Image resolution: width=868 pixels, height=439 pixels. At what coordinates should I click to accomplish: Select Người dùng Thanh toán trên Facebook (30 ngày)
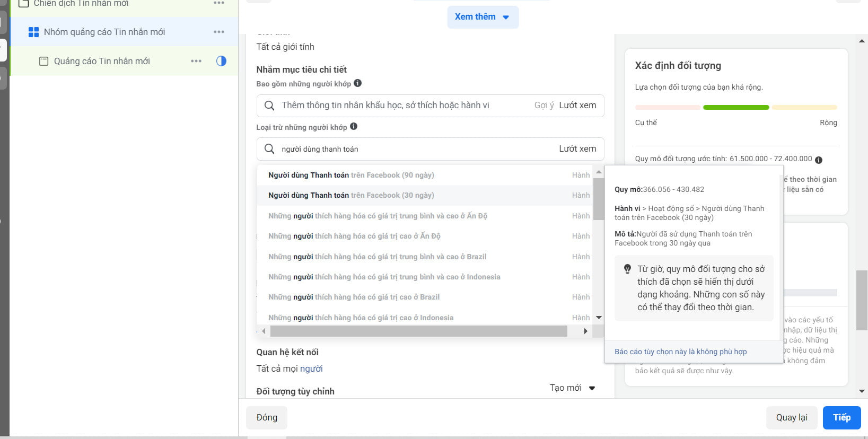(425, 195)
